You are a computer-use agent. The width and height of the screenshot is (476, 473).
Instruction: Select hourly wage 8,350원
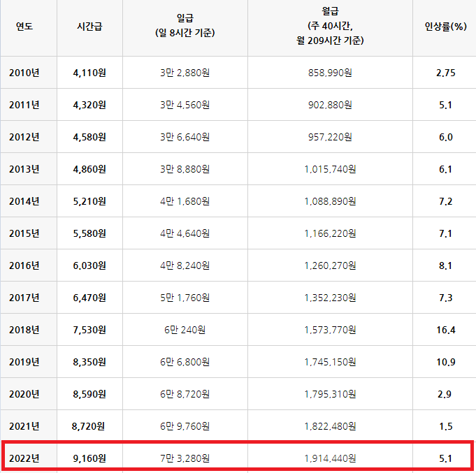pos(89,362)
